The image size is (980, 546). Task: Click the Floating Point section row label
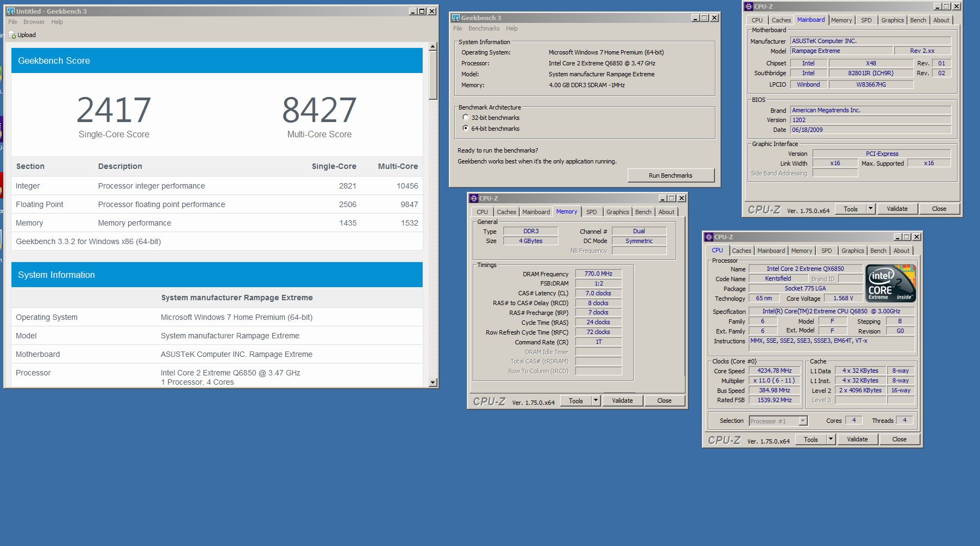tap(39, 204)
